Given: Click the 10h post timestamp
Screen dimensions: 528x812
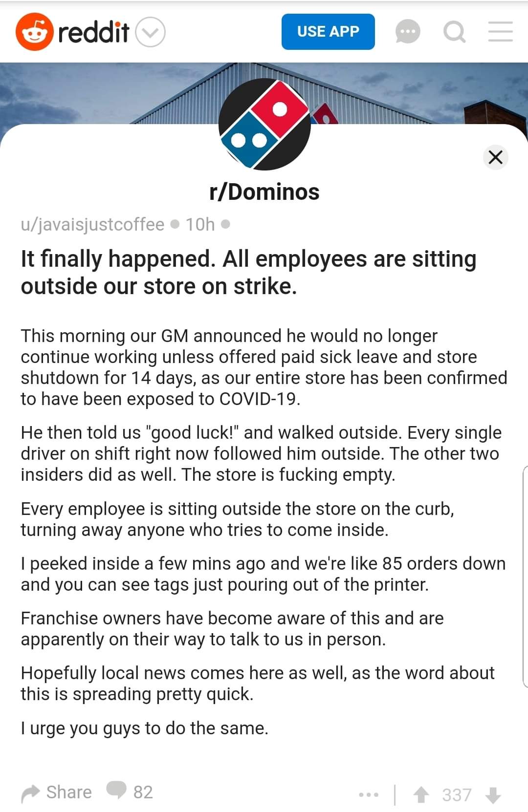Looking at the screenshot, I should click(200, 224).
